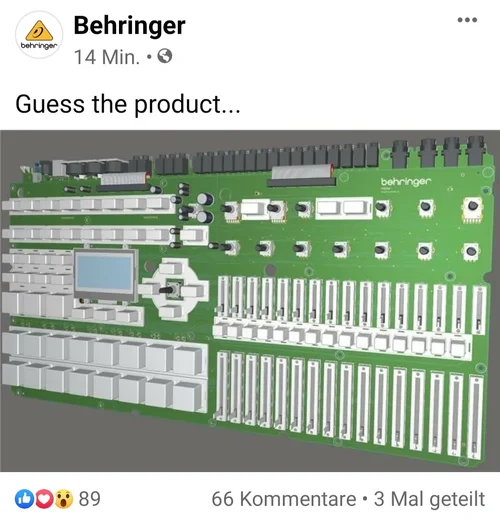Screen dimensions: 500x524
Task: Click the three-dot post options menu
Action: [467, 20]
